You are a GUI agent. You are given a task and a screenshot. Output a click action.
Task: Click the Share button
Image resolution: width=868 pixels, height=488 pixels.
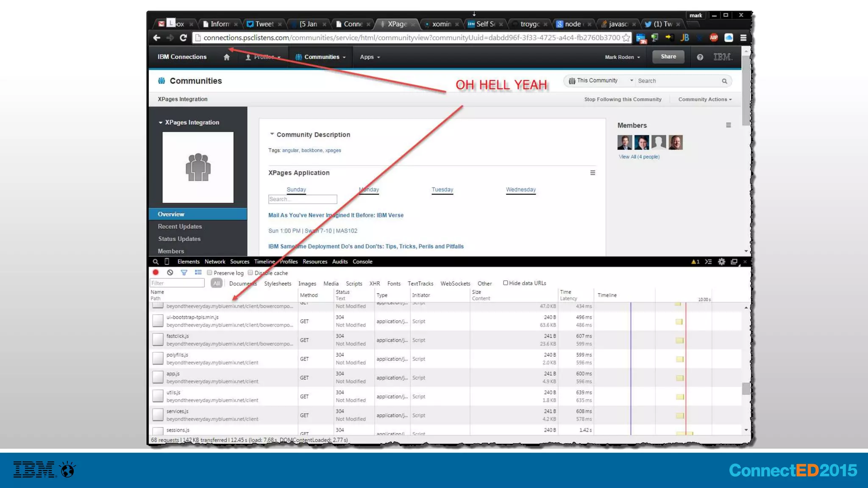point(668,57)
